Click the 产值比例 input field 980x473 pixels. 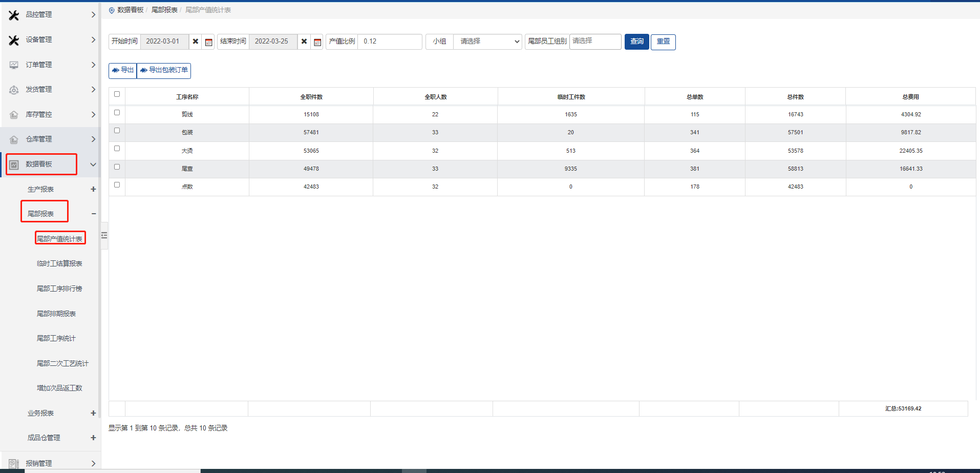point(390,42)
